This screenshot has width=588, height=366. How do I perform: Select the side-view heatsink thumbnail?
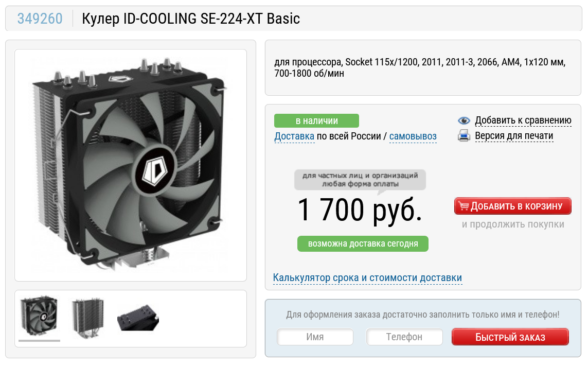point(87,318)
